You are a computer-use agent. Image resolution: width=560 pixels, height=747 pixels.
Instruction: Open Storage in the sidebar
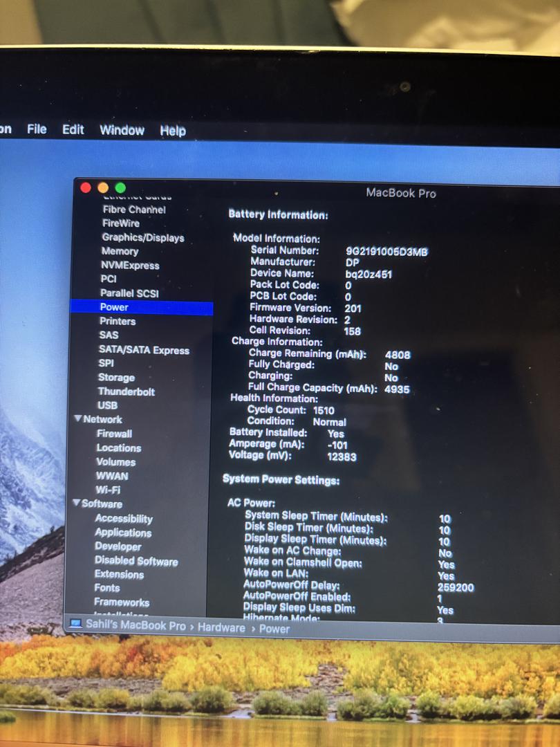pos(116,378)
